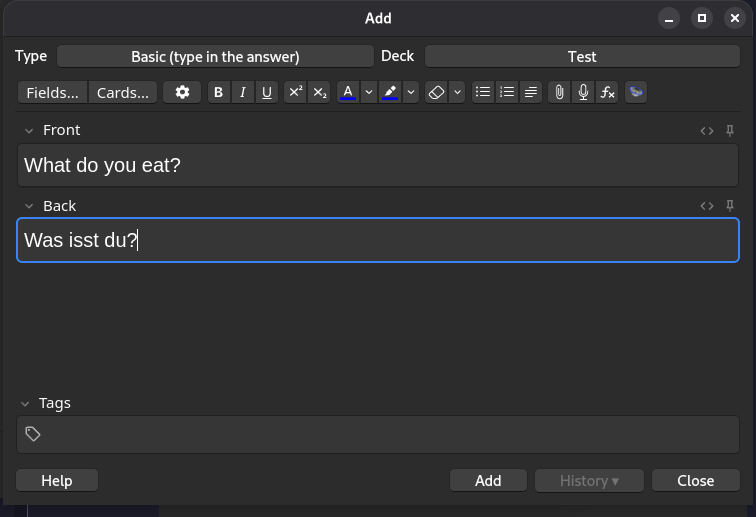The image size is (756, 517).
Task: Attach a file with the paperclip icon
Action: 559,92
